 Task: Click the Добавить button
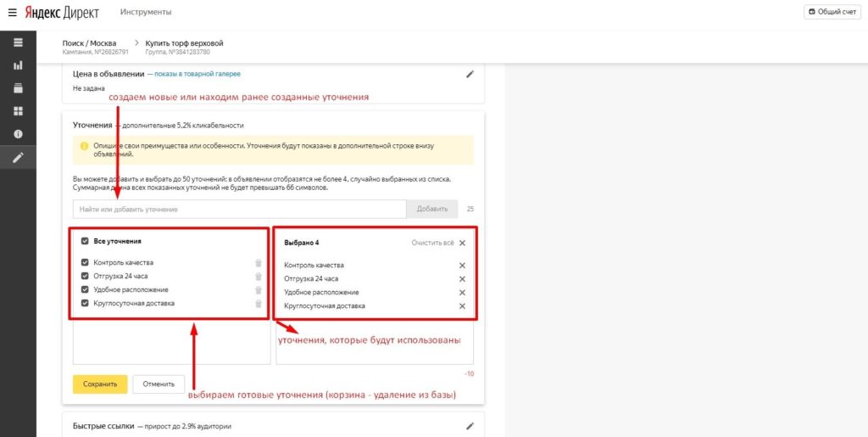[431, 209]
